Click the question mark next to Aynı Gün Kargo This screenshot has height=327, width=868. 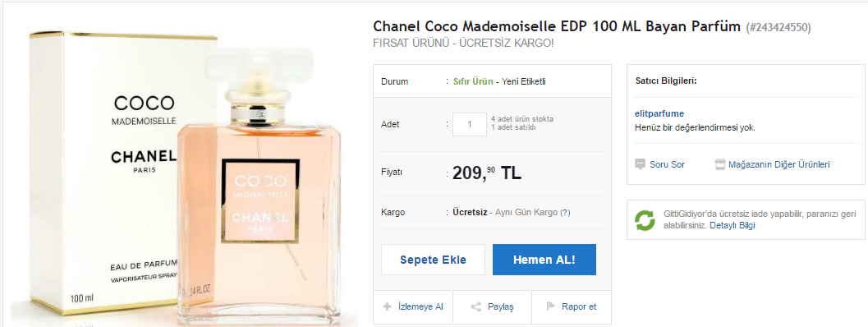point(565,212)
